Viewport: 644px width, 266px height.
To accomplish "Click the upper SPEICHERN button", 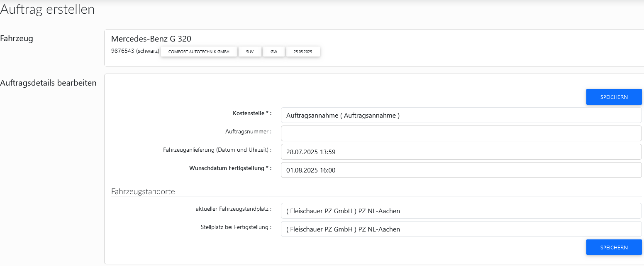I will point(614,96).
